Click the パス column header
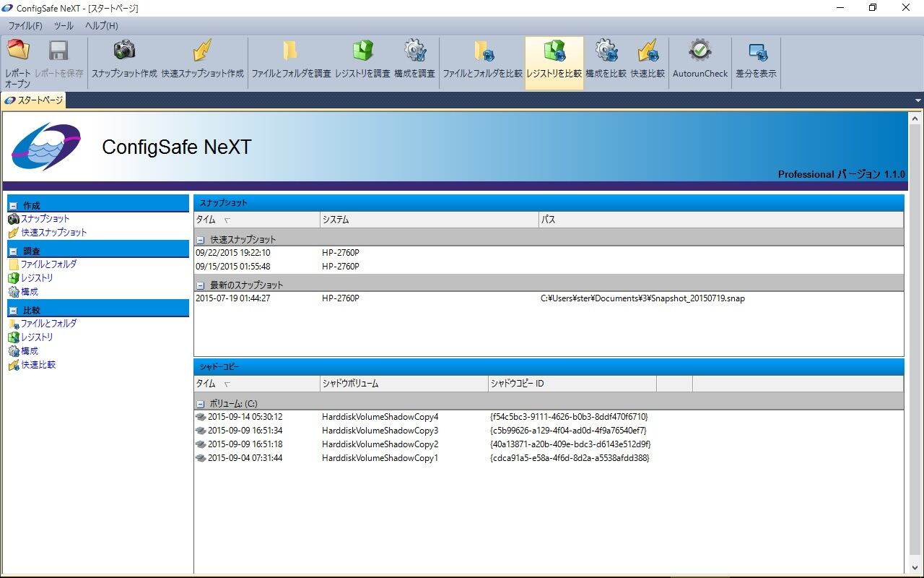Screen dimensions: 924x578 pyautogui.click(x=721, y=220)
